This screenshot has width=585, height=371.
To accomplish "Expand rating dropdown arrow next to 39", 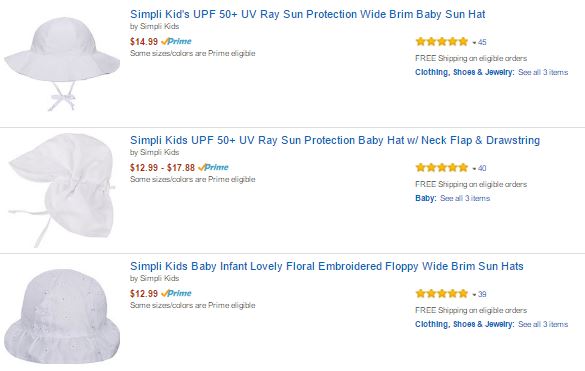I will click(x=474, y=295).
